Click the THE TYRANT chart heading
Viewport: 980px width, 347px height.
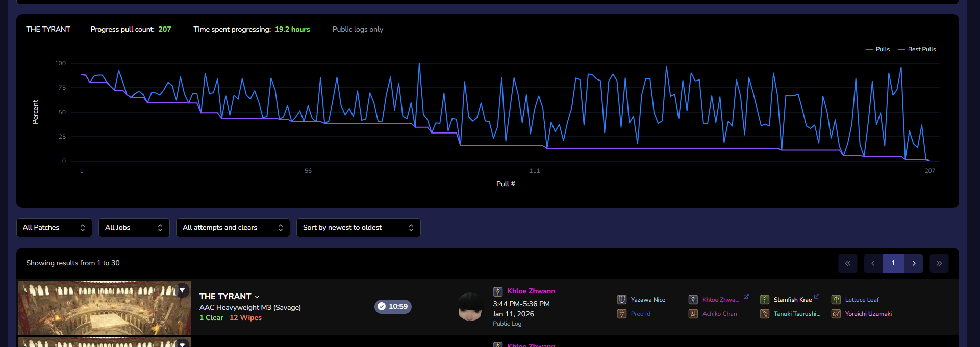(x=48, y=29)
